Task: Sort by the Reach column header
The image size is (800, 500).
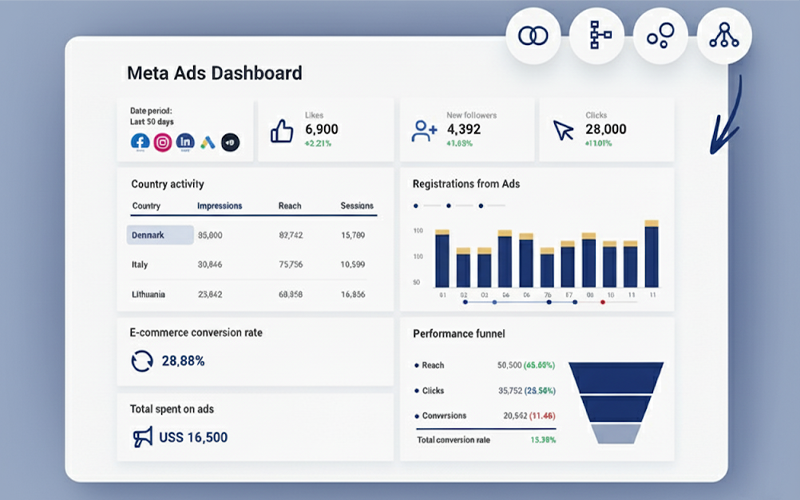Action: pos(290,206)
